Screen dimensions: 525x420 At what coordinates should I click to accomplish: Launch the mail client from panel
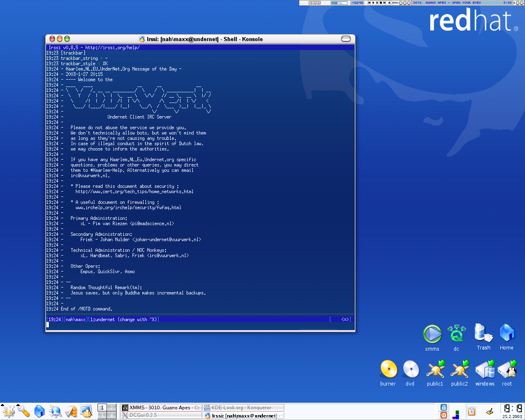tap(71, 411)
